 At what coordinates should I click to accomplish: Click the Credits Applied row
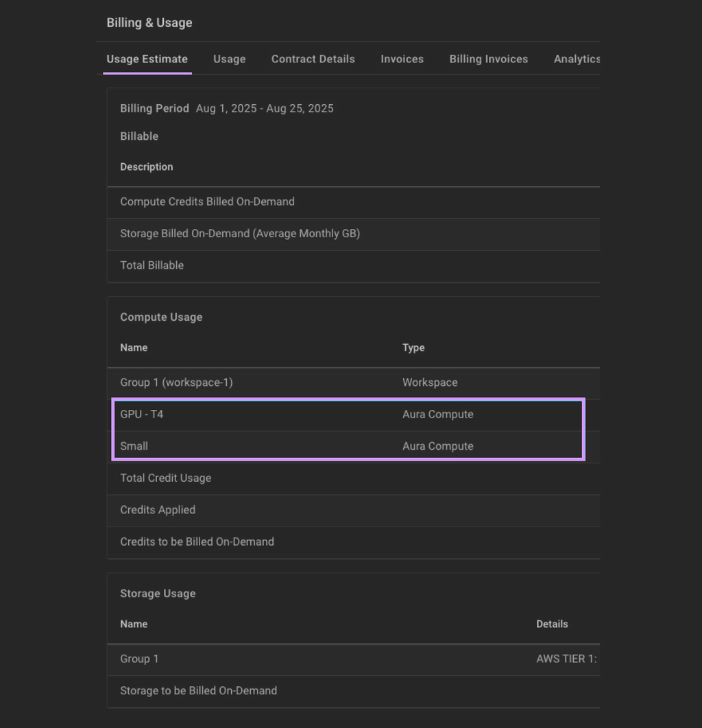[x=158, y=509]
